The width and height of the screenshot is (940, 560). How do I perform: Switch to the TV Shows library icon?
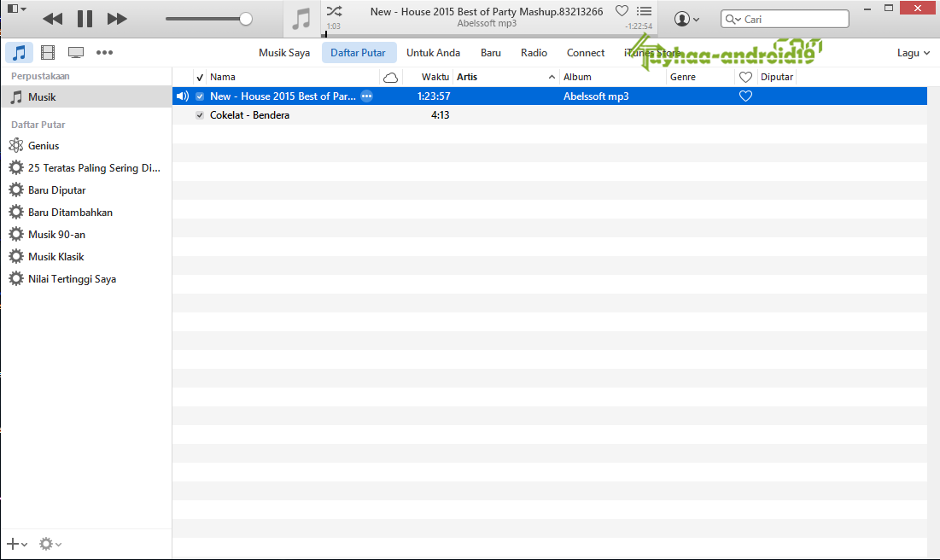pos(76,53)
